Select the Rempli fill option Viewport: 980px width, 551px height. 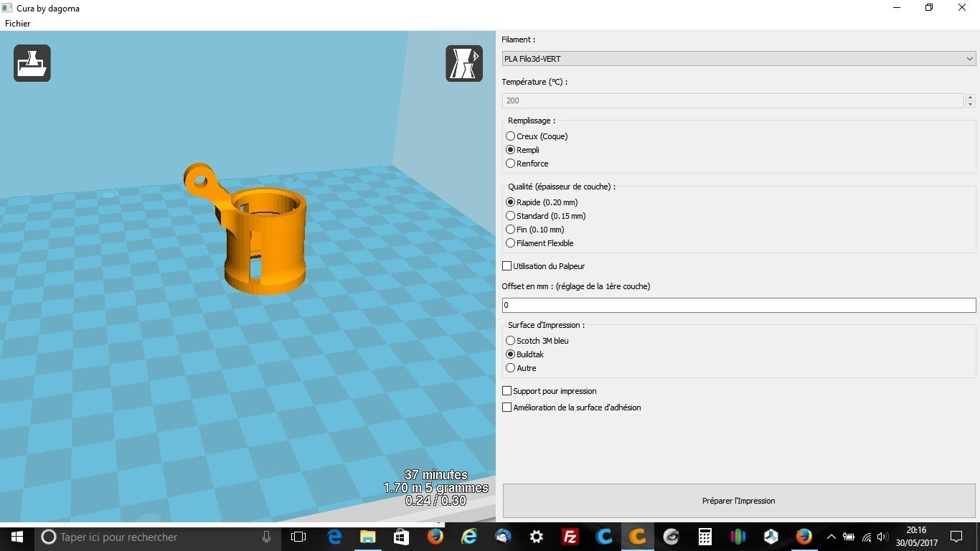click(x=522, y=150)
